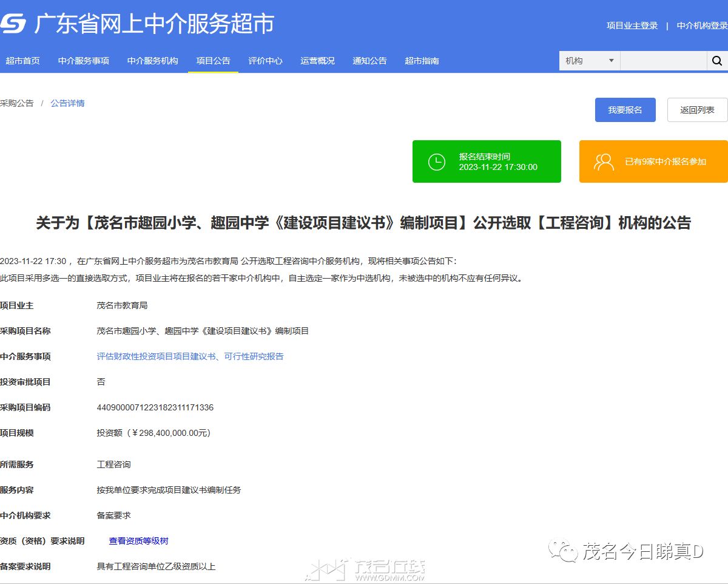Click 采购公告 breadcrumb

coord(17,103)
